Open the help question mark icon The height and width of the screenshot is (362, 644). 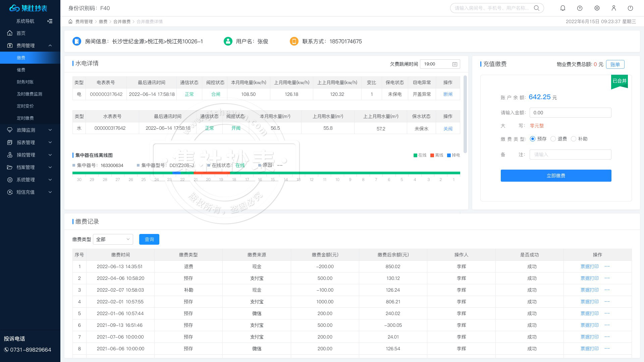coord(580,8)
